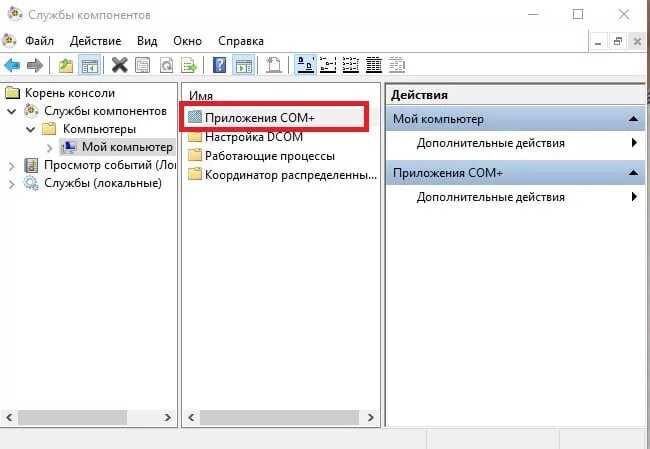Open Дополнительные действия under Мой компьютер
This screenshot has width=650, height=449.
tap(490, 143)
